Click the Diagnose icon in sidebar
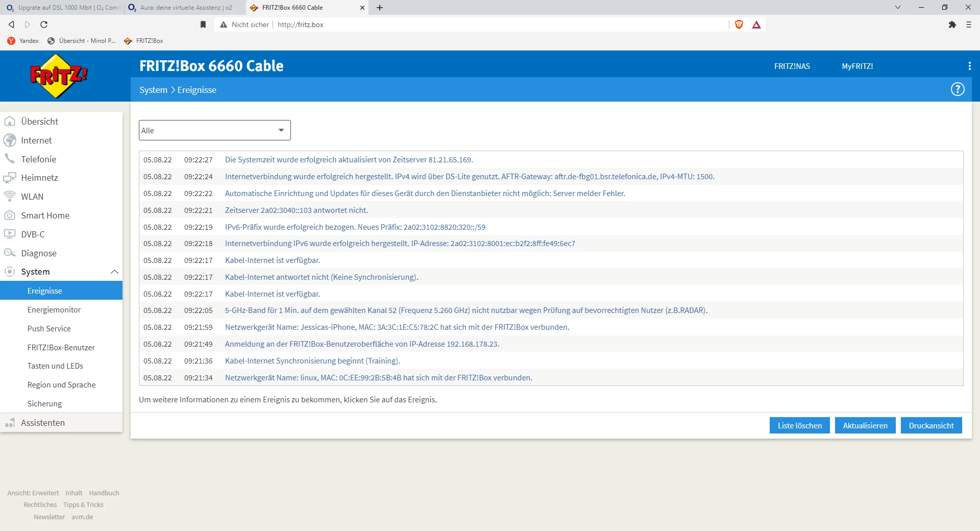 coord(10,253)
